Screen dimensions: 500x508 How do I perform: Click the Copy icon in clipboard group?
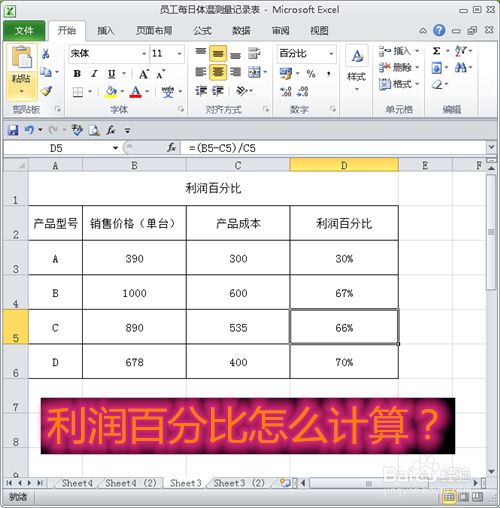coord(46,72)
